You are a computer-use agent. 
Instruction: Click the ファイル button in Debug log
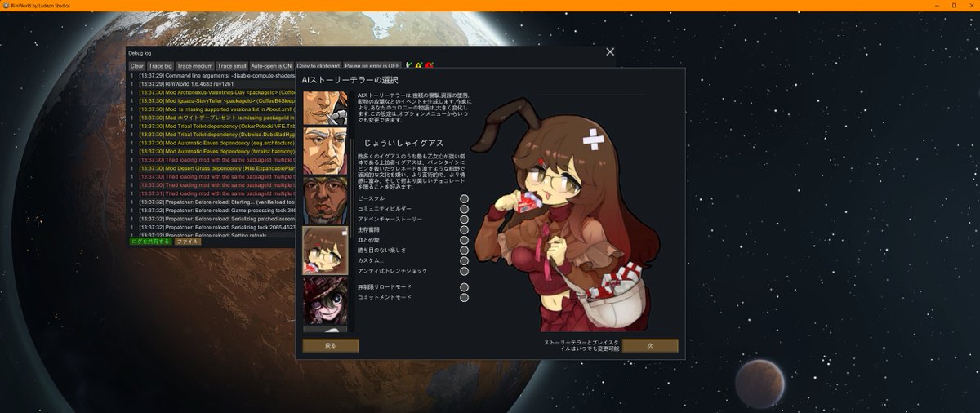[x=188, y=242]
